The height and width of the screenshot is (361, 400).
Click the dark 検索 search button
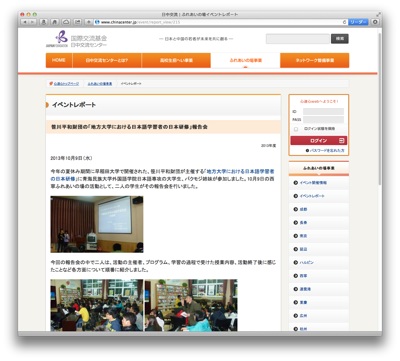click(340, 39)
